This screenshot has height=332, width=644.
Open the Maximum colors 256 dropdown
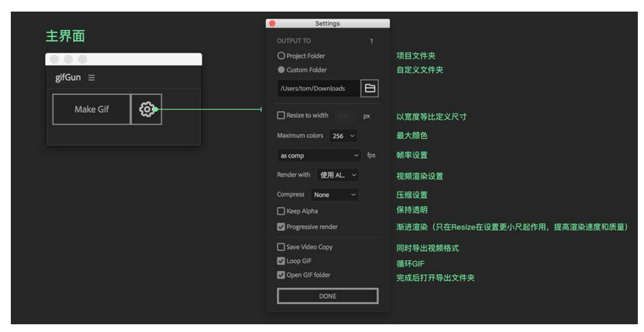click(x=343, y=136)
